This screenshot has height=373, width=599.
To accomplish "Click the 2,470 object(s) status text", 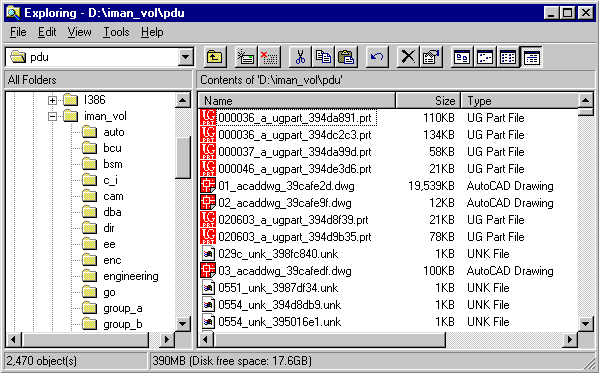I will click(42, 361).
